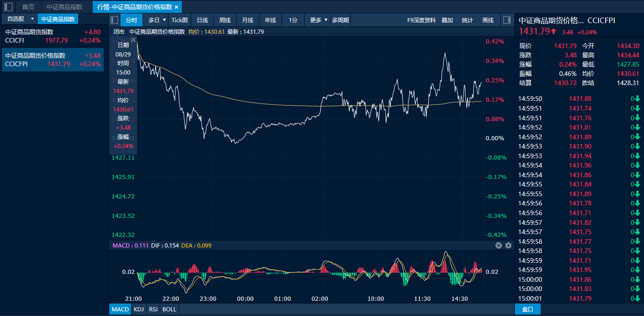Click the chart left-panel layout icon
Image resolution: width=644 pixels, height=316 pixels.
coord(115,20)
